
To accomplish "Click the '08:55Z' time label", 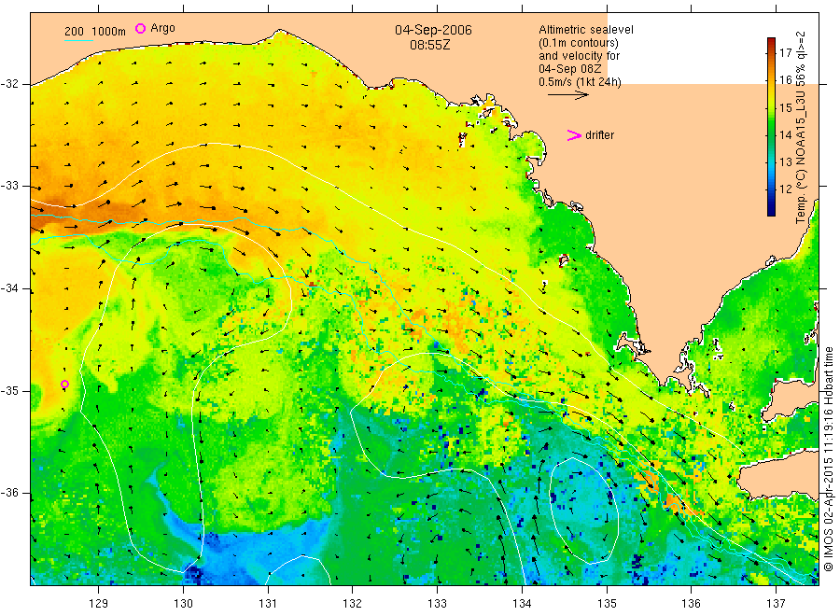I will [x=430, y=45].
